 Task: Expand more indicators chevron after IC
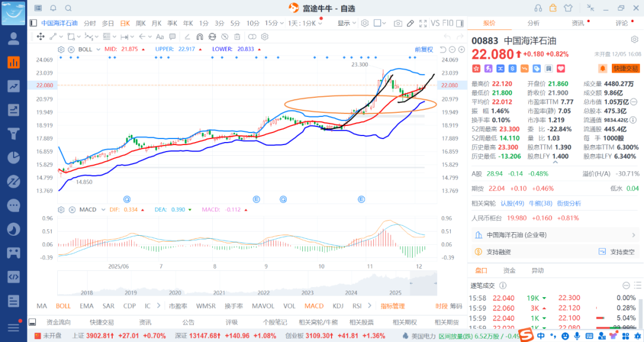click(x=159, y=306)
